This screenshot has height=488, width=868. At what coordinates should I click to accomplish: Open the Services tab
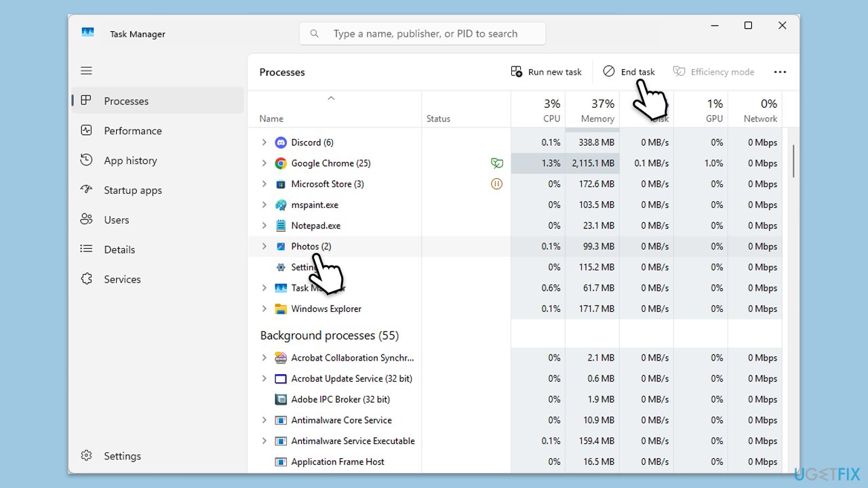[157, 279]
